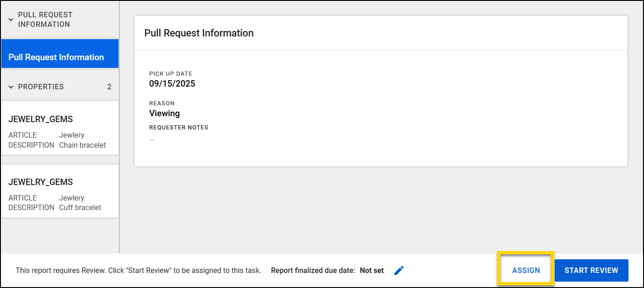Screen dimensions: 644x288
Task: Select the Pull Request Information sidebar item
Action: click(60, 57)
